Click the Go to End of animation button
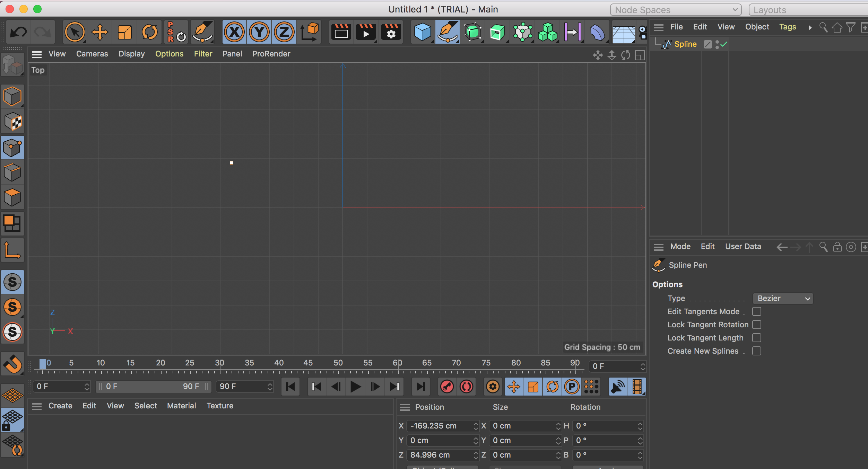This screenshot has width=868, height=469. pyautogui.click(x=420, y=387)
